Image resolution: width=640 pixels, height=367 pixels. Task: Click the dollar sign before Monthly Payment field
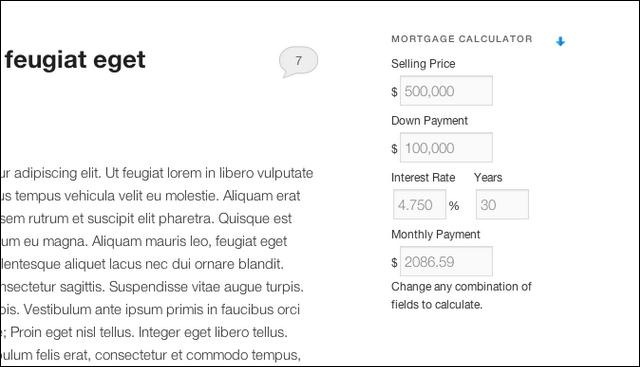click(x=394, y=262)
